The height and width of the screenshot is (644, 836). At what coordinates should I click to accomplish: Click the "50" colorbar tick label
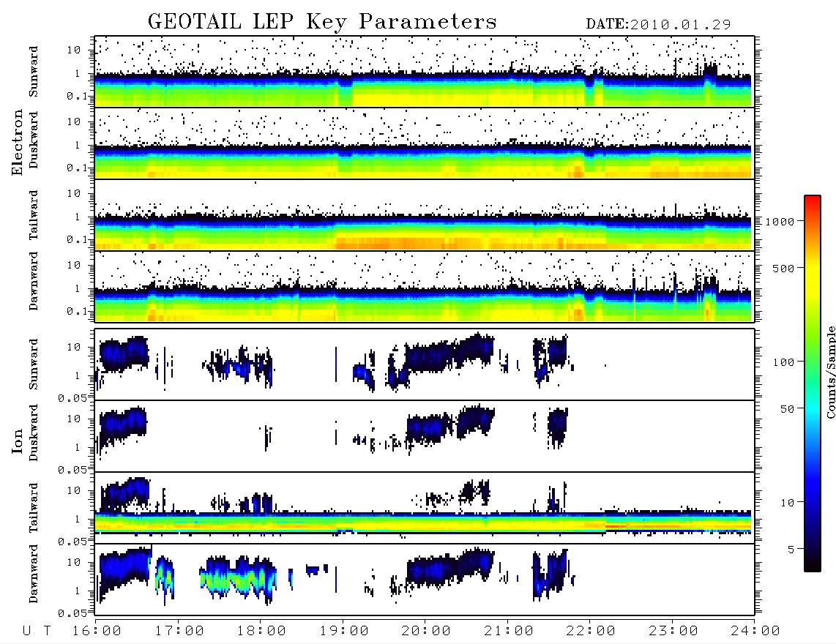(788, 409)
